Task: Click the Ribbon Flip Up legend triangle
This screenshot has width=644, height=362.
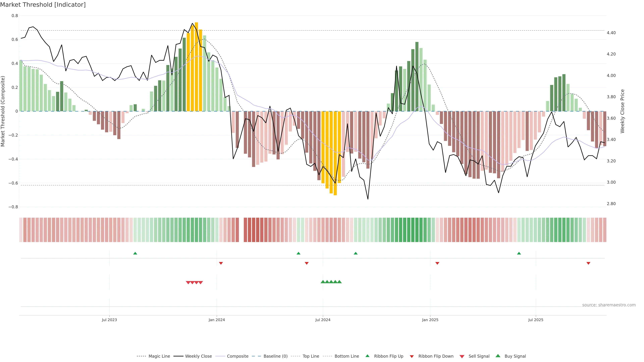Action: click(367, 356)
